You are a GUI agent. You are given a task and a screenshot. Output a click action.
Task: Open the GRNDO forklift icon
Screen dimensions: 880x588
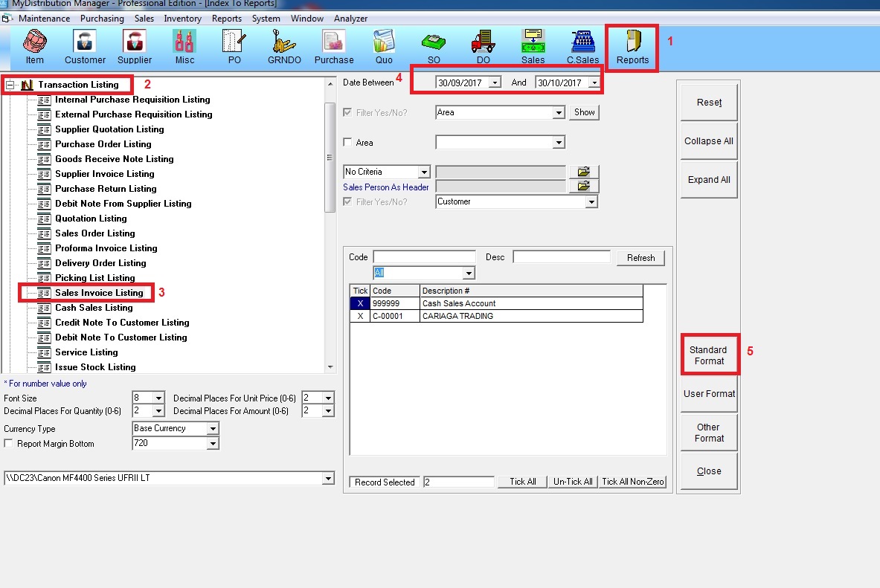[x=283, y=46]
